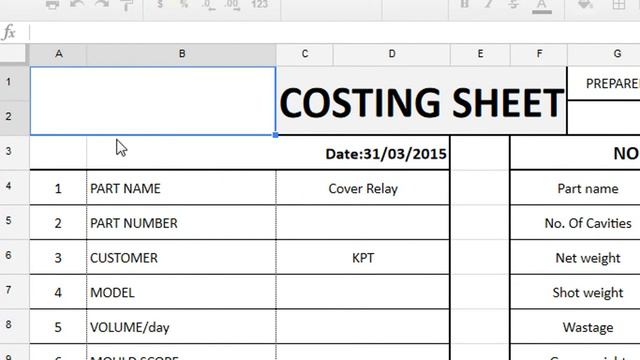
Task: Click the "PART NUMBER" label cell
Action: click(181, 223)
